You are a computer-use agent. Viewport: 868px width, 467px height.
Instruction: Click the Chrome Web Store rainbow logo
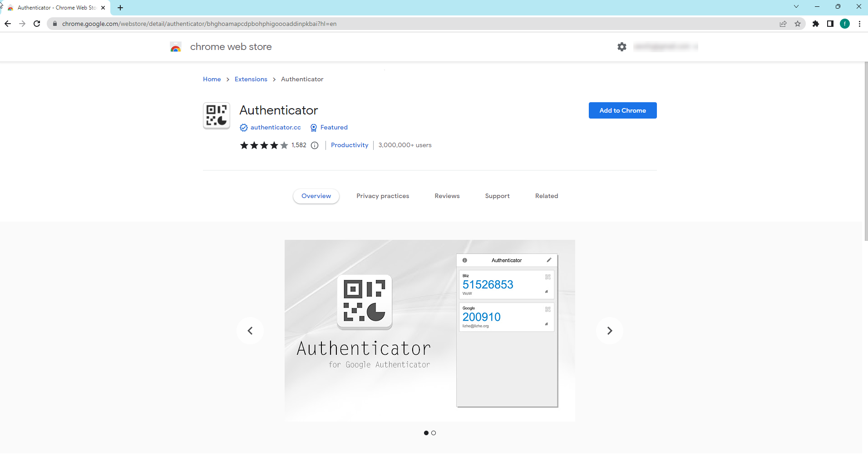pyautogui.click(x=176, y=47)
